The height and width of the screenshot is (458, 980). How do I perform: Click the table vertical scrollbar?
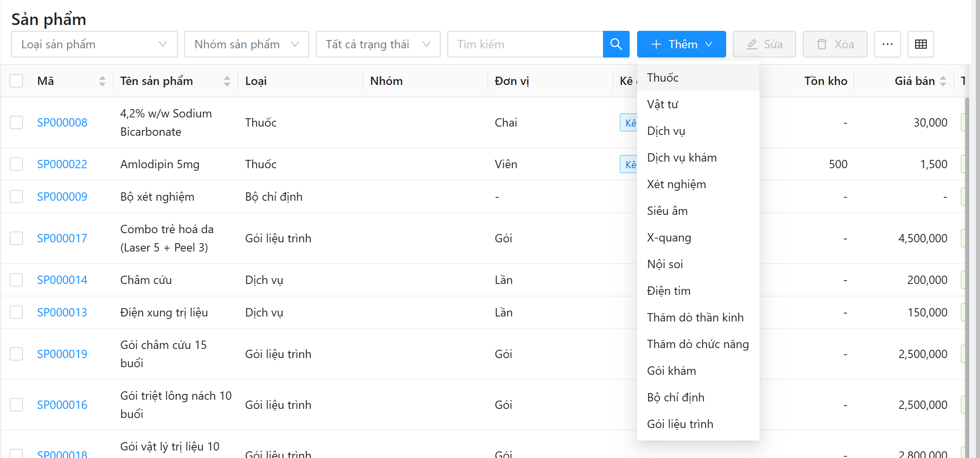point(967,277)
